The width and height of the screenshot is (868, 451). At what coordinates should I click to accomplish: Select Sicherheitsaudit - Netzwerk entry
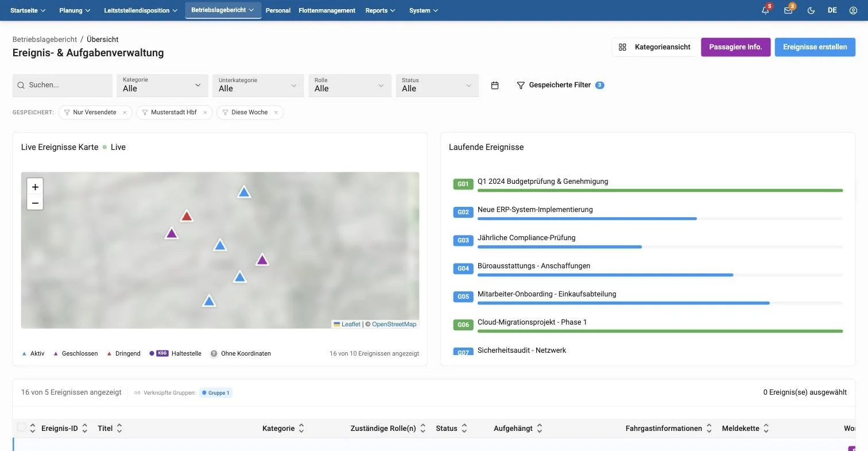point(522,350)
